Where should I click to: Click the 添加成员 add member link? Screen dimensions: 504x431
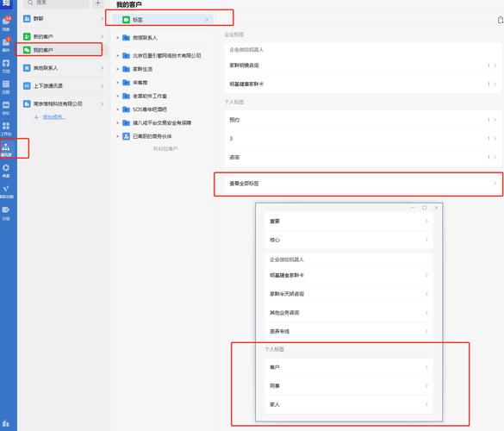54,117
